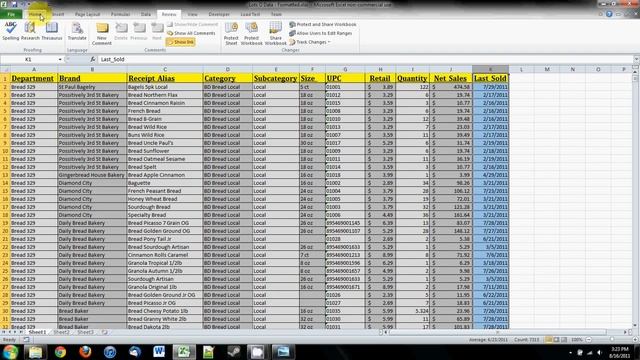Open the Excel Help question mark
The image size is (640, 360).
click(x=609, y=14)
